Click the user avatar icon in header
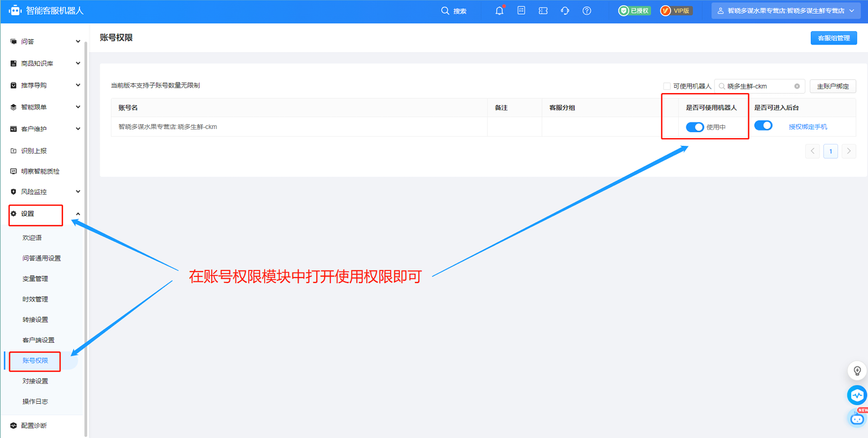Screen dimensions: 868x438 click(721, 10)
